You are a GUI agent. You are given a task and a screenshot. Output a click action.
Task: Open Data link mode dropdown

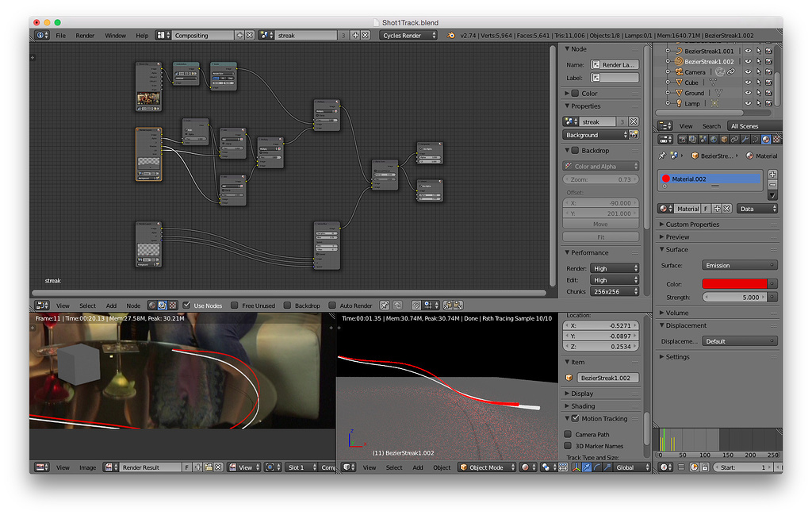[x=757, y=209]
